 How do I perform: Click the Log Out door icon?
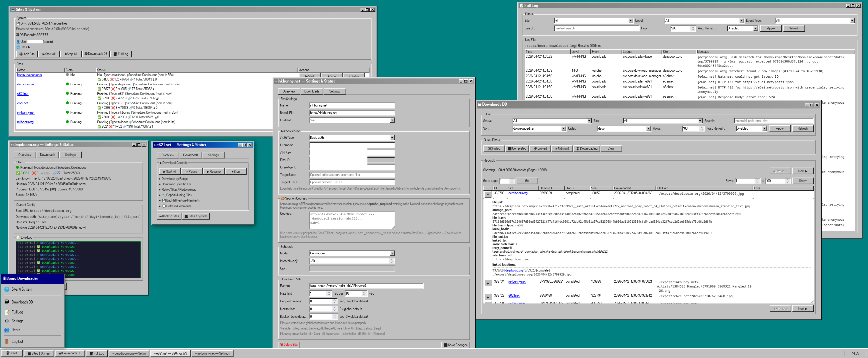(x=7, y=341)
